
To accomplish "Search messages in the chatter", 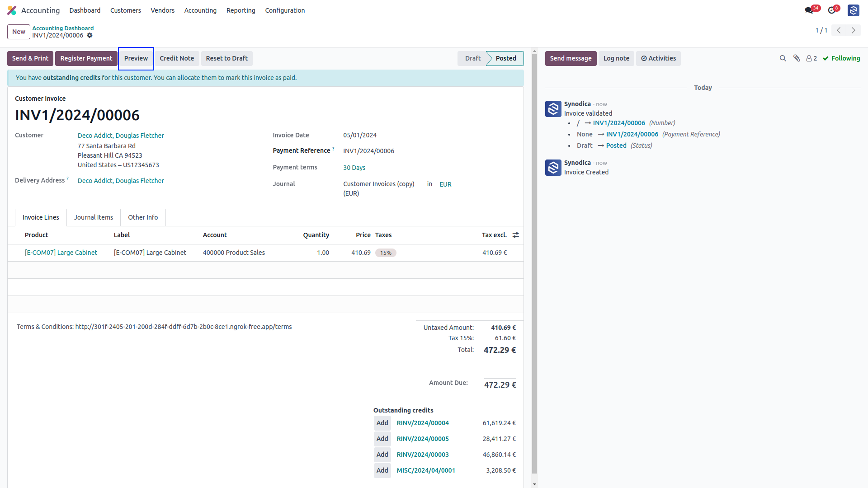I will tap(783, 58).
